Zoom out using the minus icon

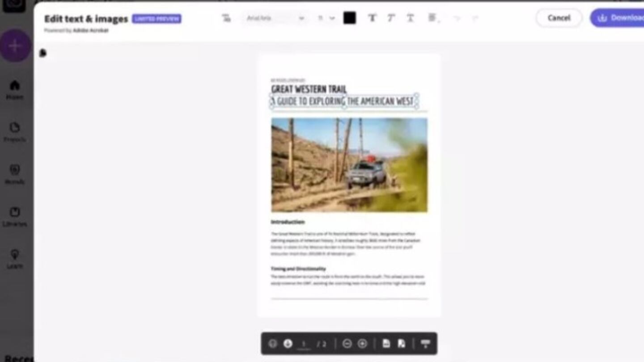(347, 344)
